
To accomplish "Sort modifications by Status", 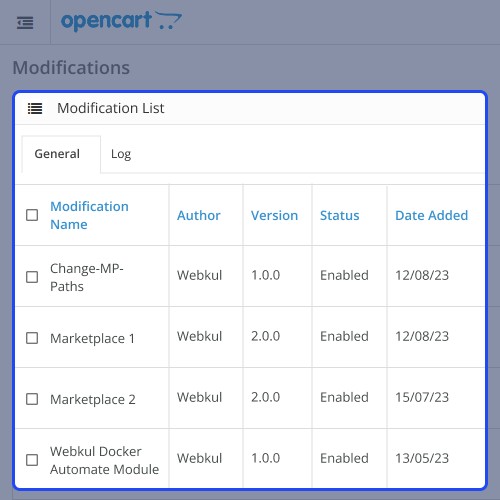I will pos(340,215).
